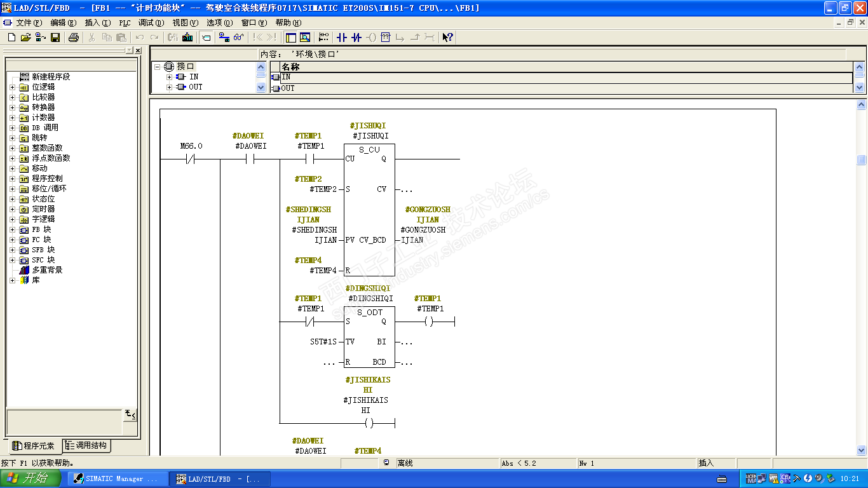Select the OUT row in interface table

(562, 88)
